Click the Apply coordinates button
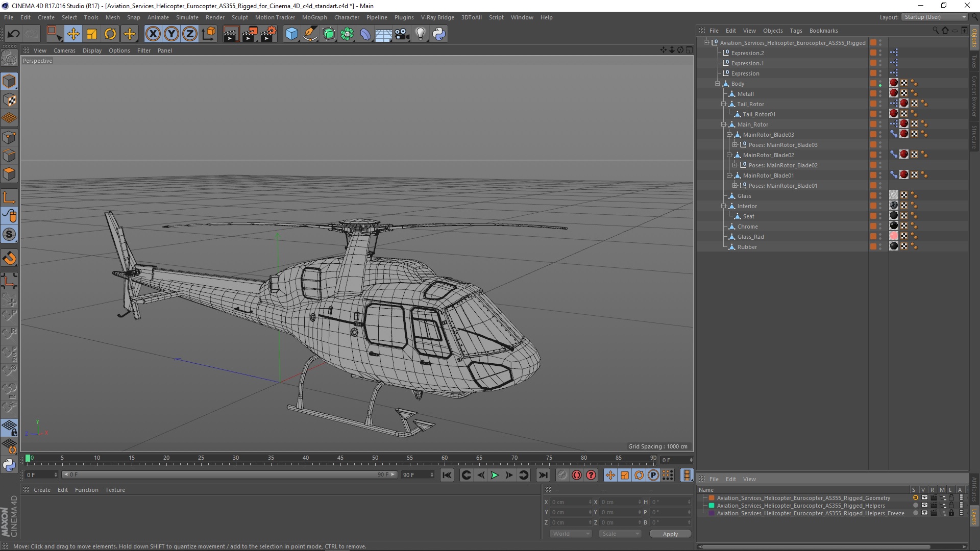Screen dimensions: 980x551 (670, 534)
